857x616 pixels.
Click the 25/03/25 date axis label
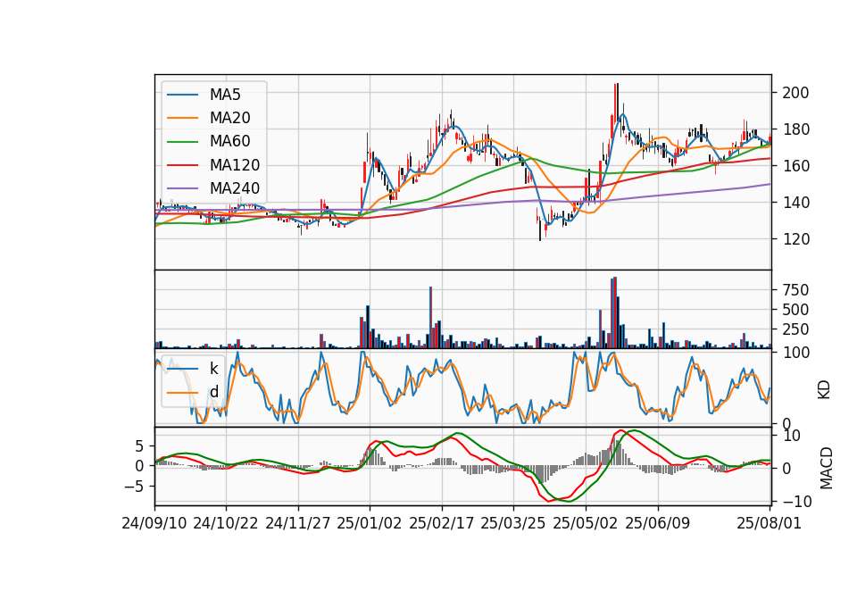(513, 523)
